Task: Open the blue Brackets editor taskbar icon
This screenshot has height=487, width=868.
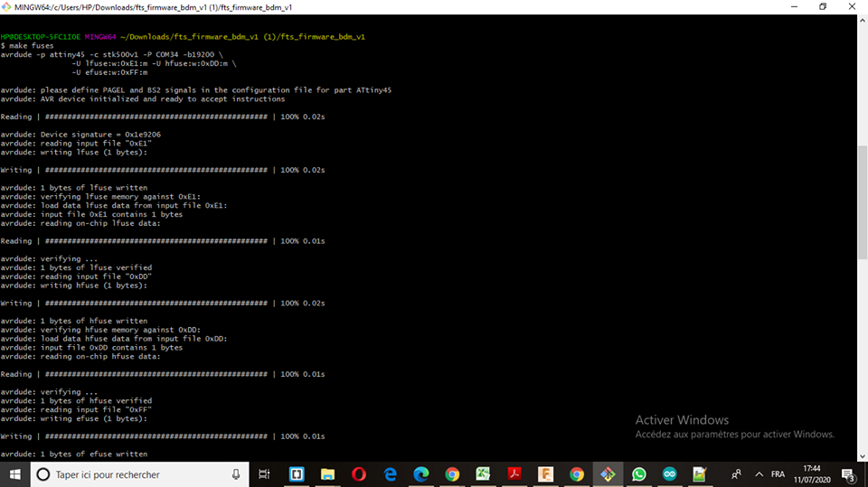Action: click(297, 474)
